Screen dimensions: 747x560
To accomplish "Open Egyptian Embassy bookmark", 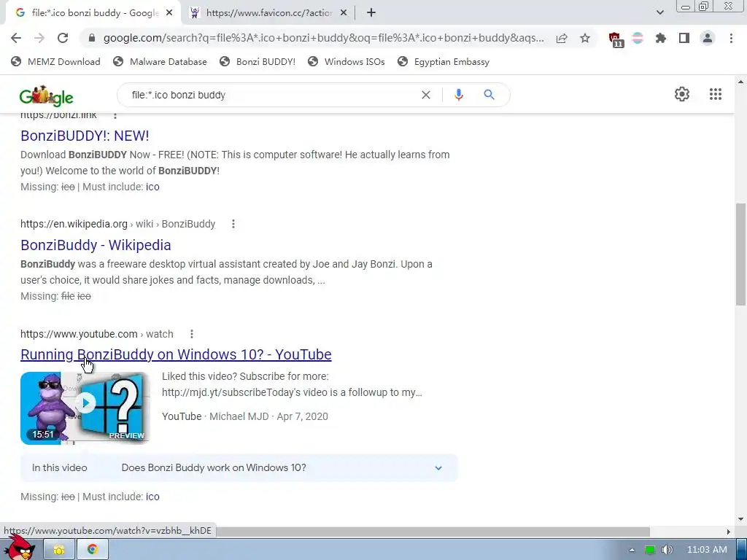I will [x=443, y=62].
